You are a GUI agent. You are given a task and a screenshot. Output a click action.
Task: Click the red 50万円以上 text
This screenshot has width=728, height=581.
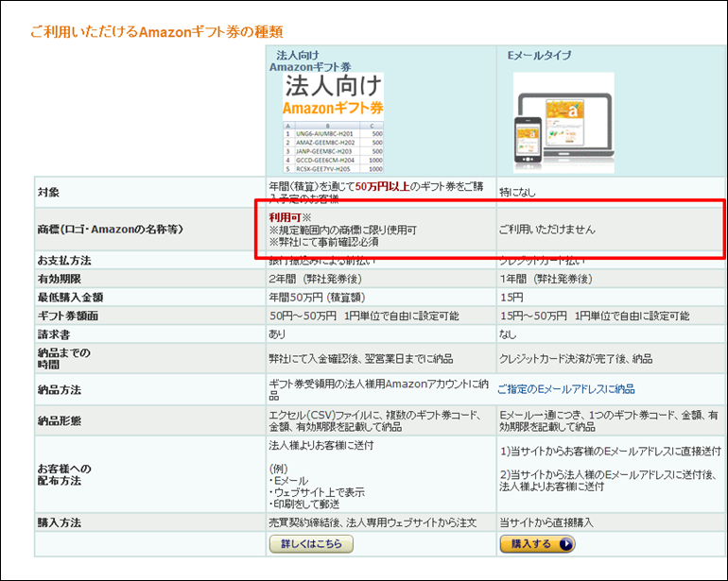(383, 186)
